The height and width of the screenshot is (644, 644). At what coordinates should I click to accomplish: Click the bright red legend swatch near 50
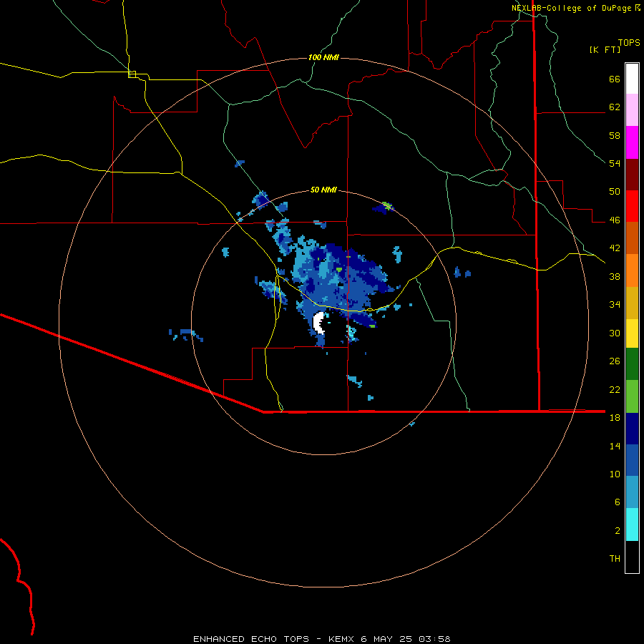coord(632,206)
